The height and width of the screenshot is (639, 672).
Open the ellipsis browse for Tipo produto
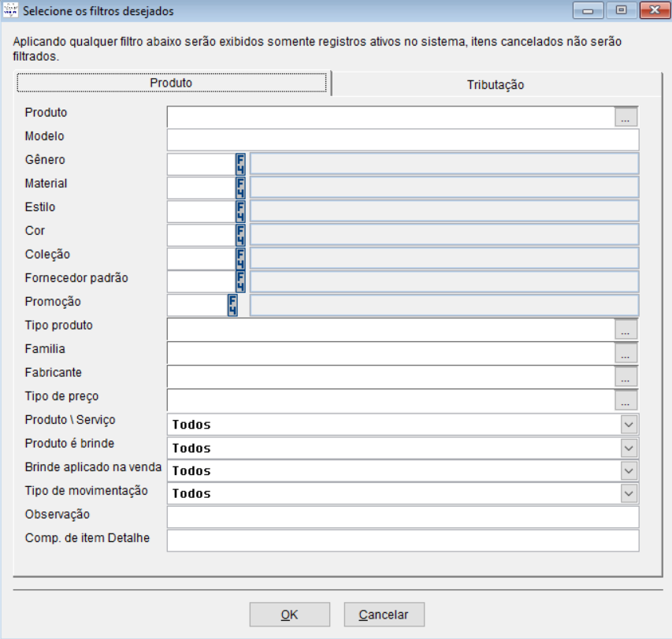click(x=626, y=329)
